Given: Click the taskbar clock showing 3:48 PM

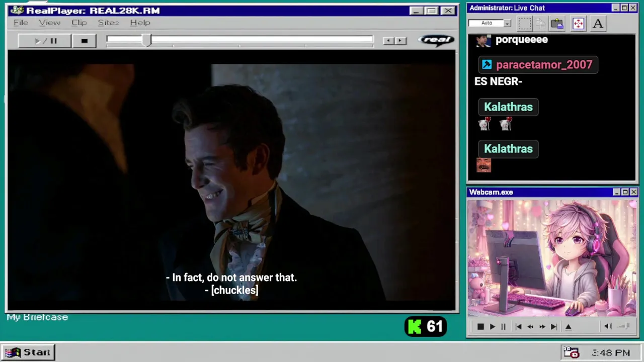Looking at the screenshot, I should coord(610,353).
